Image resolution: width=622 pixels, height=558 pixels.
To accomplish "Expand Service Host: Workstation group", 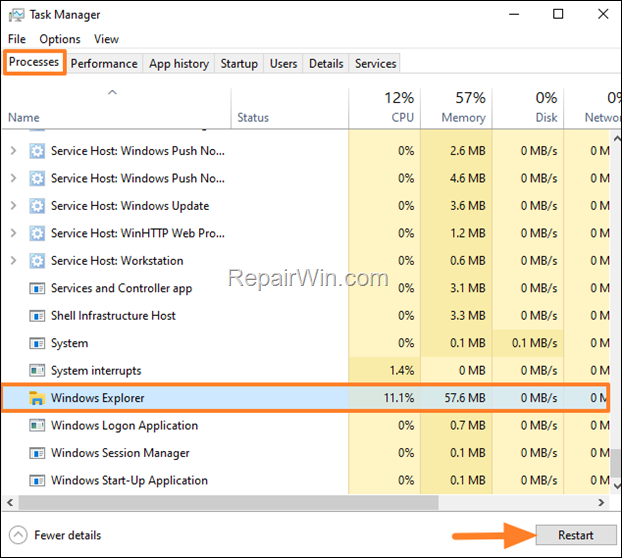I will click(x=13, y=260).
